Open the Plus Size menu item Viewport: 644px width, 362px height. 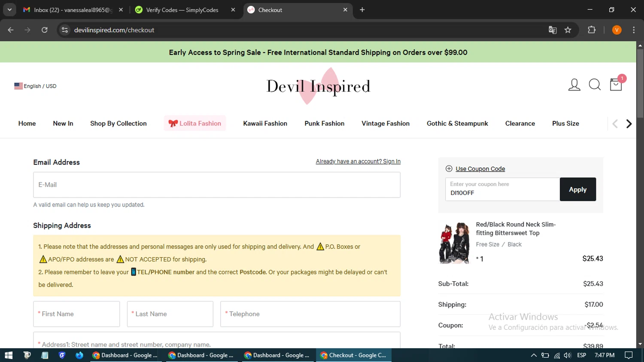(x=565, y=124)
